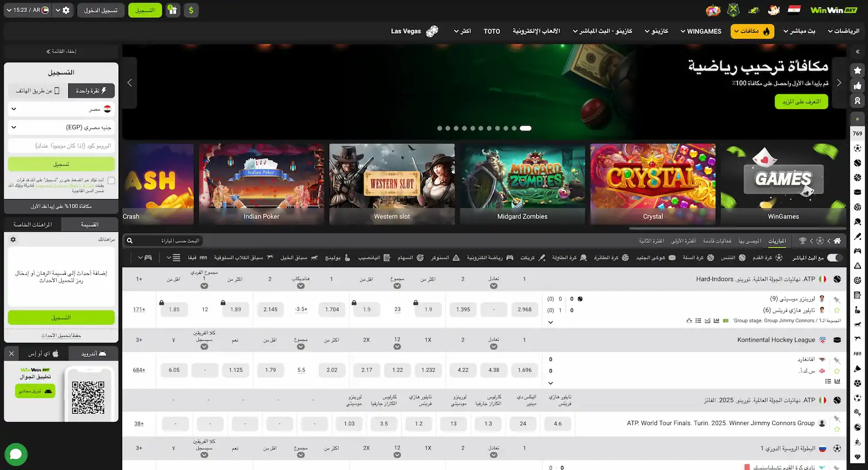Viewport: 868px width, 470px height.
Task: Favorite the Kontinental Hockey League match star
Action: [837, 371]
